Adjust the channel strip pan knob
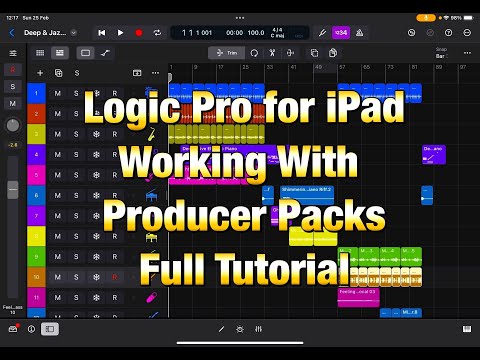This screenshot has height=360, width=480. click(x=13, y=126)
